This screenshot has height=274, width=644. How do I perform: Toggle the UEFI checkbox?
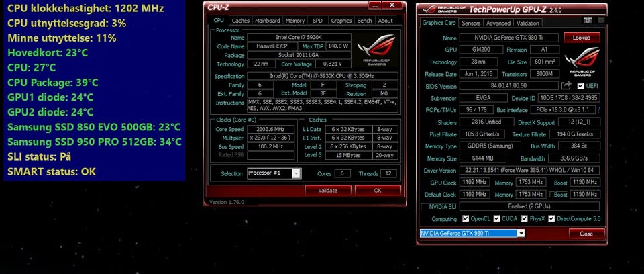coord(580,86)
